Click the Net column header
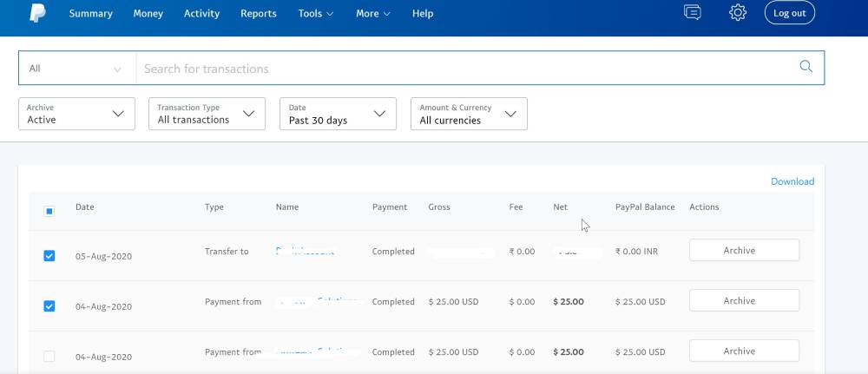Viewport: 868px width, 374px height. point(560,207)
